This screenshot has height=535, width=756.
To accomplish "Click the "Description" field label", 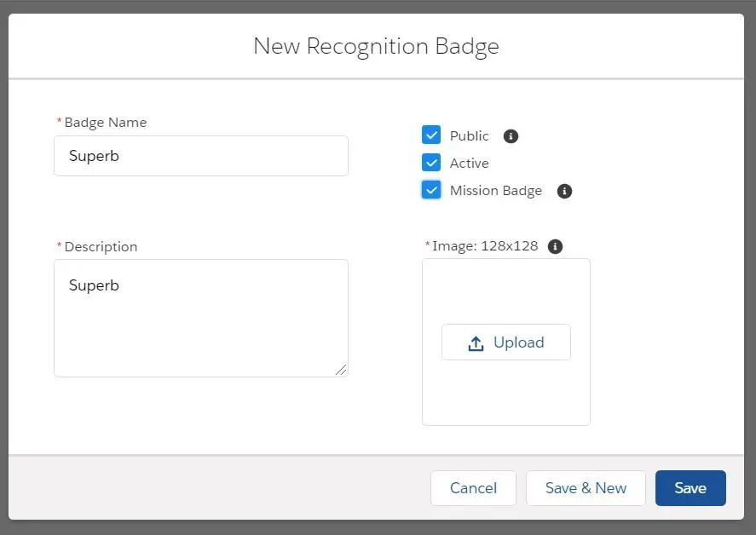I will (x=101, y=247).
